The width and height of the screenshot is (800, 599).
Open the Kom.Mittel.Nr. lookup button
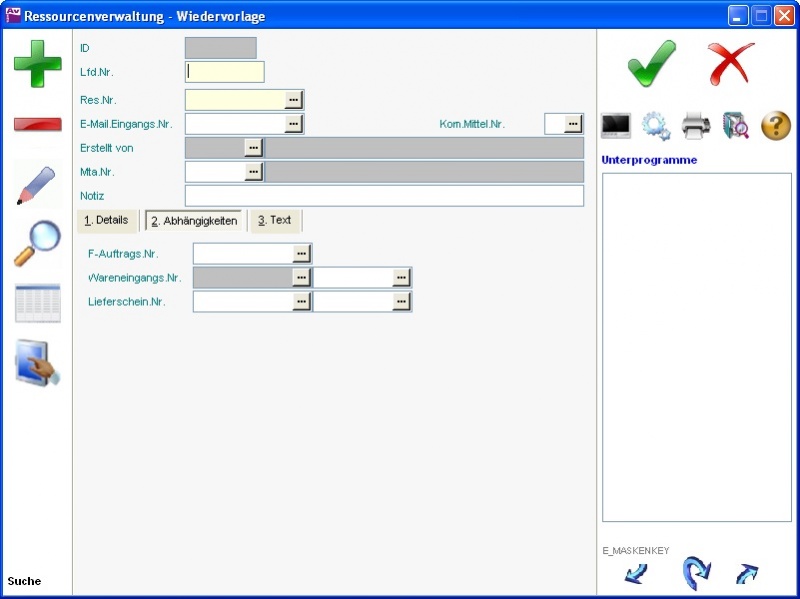pyautogui.click(x=573, y=123)
